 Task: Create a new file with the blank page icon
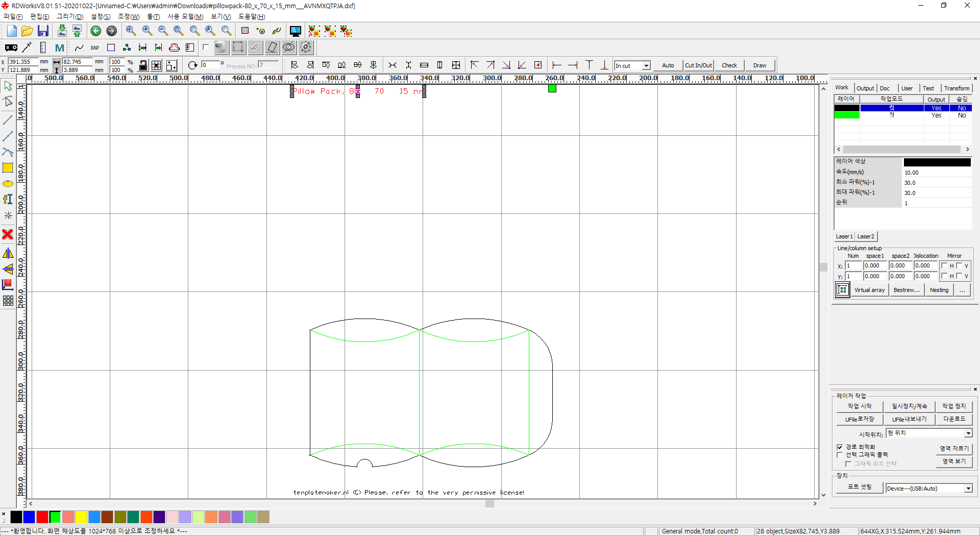(x=12, y=31)
